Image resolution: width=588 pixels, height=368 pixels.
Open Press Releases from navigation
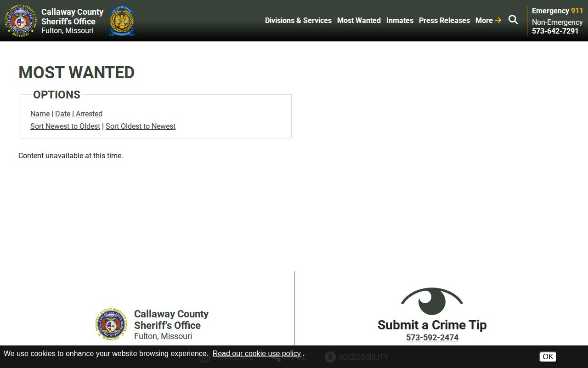(444, 20)
